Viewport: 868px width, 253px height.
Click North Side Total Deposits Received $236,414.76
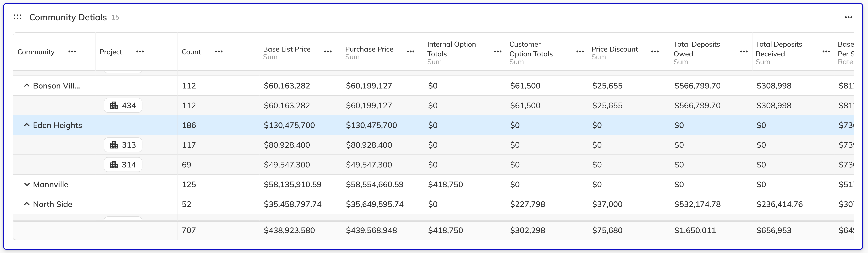point(779,204)
